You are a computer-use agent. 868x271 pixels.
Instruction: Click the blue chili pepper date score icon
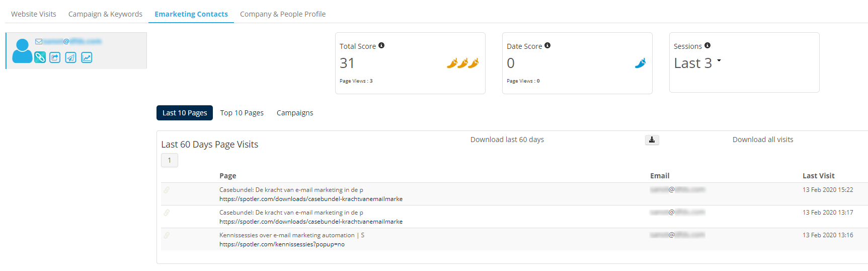[x=640, y=63]
